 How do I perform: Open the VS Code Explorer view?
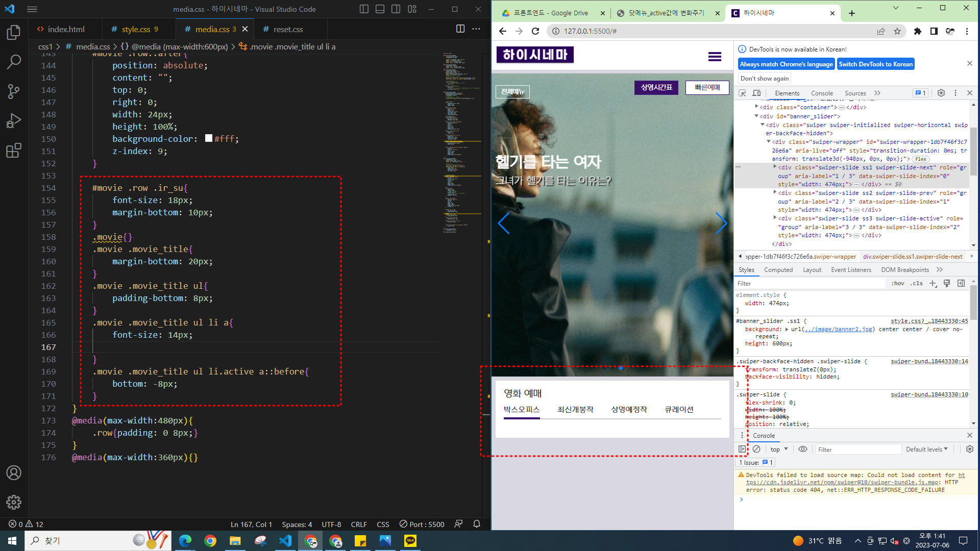(14, 33)
